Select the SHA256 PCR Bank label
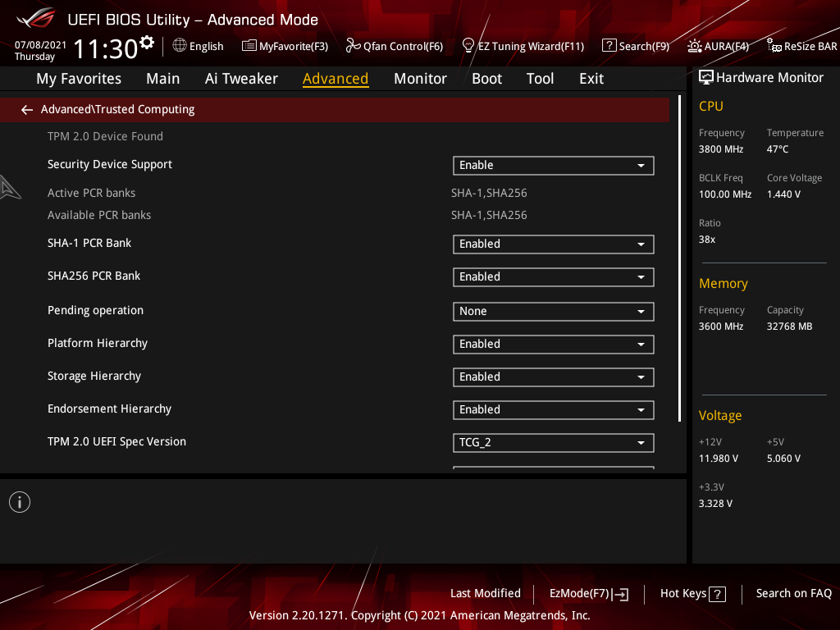The width and height of the screenshot is (840, 630). 94,276
